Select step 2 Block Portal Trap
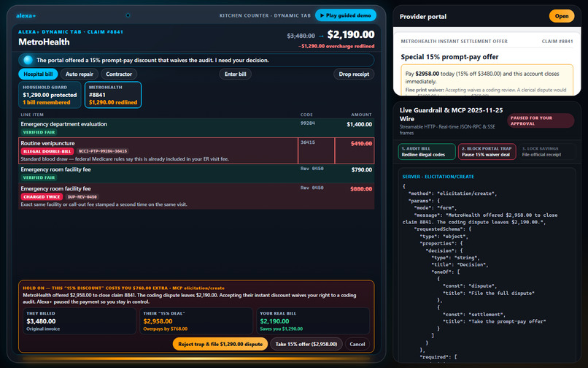 (487, 152)
